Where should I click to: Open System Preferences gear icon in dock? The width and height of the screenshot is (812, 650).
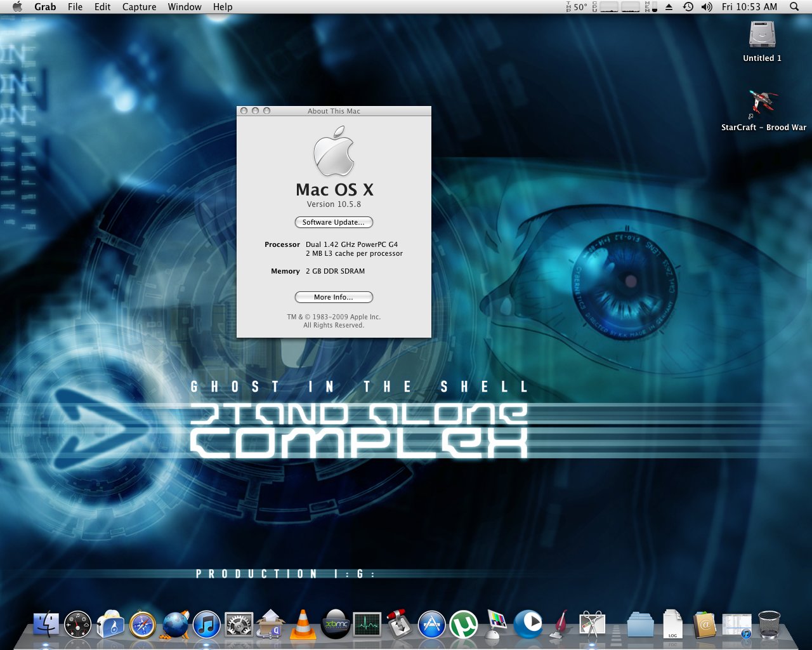click(x=239, y=625)
